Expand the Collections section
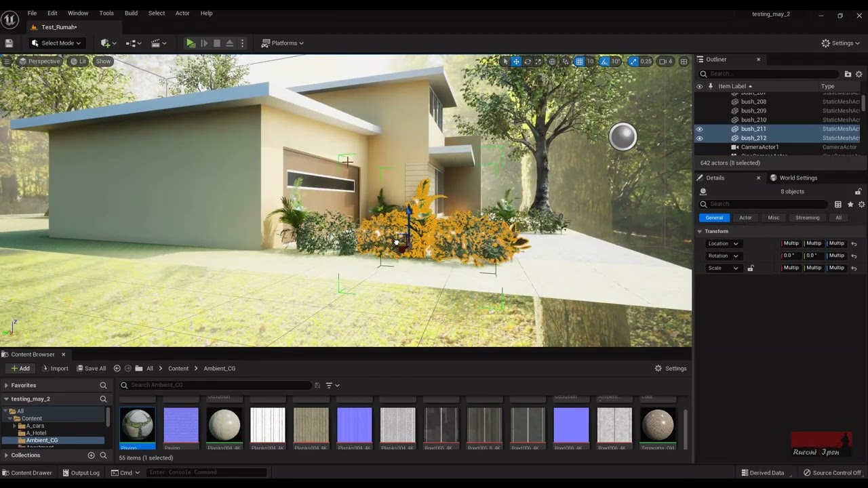 (x=6, y=455)
